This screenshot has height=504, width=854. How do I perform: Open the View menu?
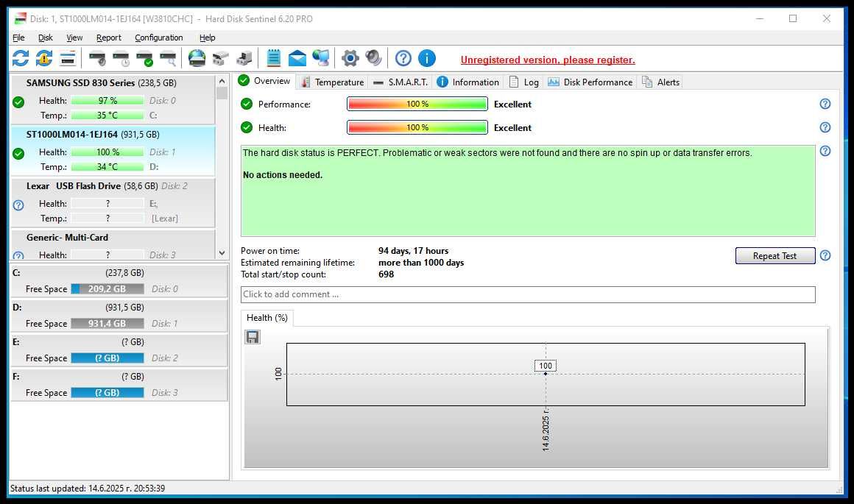point(74,38)
